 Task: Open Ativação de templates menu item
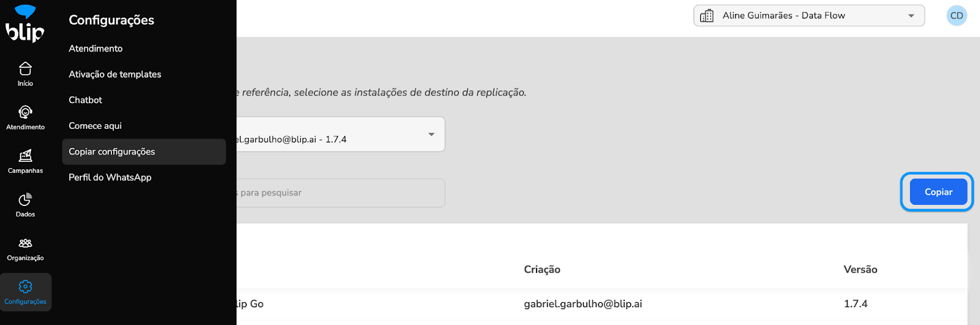[115, 74]
